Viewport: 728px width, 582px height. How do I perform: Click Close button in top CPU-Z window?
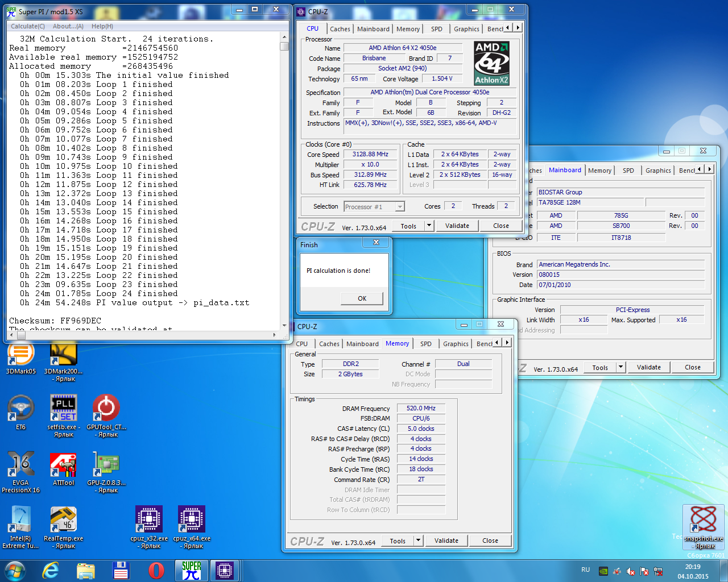pos(501,226)
